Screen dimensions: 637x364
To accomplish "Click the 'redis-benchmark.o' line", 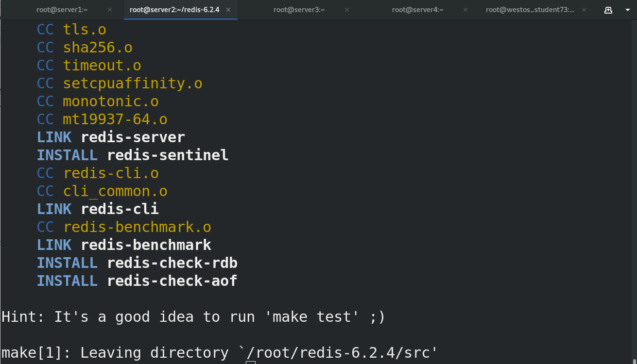I will click(x=124, y=227).
